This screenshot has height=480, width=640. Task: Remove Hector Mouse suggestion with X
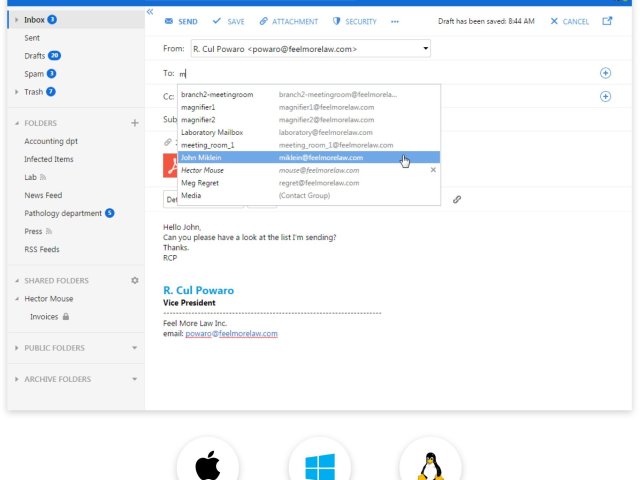433,170
